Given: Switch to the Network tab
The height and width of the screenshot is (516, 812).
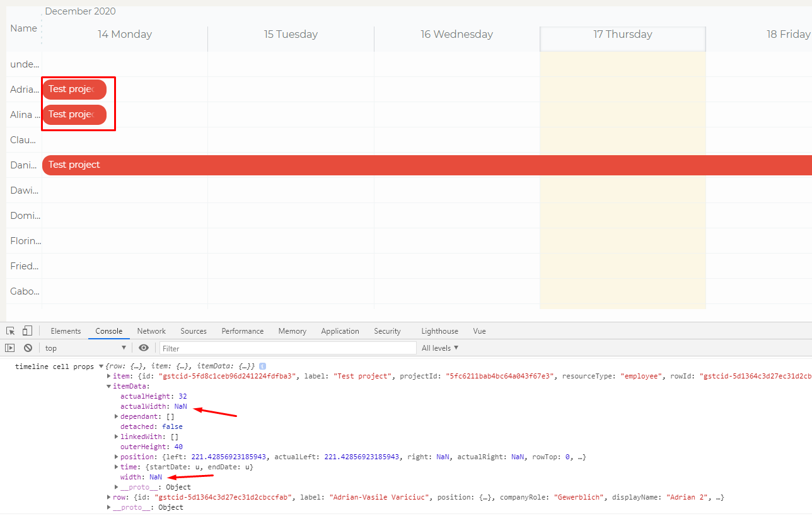Looking at the screenshot, I should pyautogui.click(x=151, y=331).
